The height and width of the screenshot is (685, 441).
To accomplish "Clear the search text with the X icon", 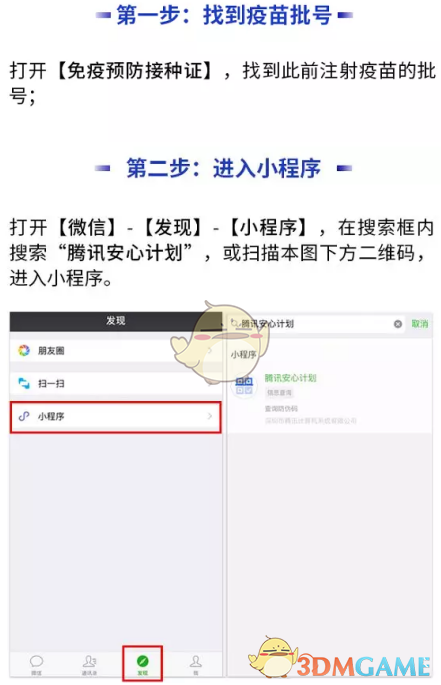I will [398, 324].
